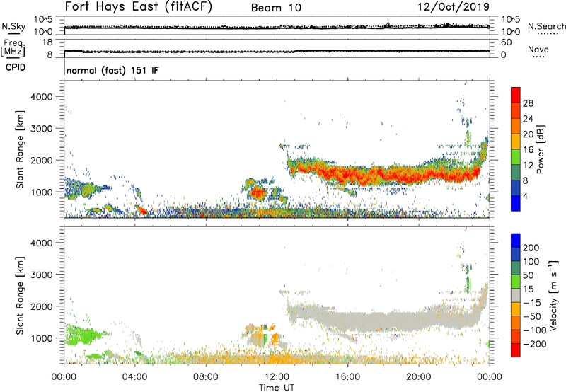Screen dimensions: 566x392
Task: Select the 'normal (fast) 151 IF' text
Action: 112,70
